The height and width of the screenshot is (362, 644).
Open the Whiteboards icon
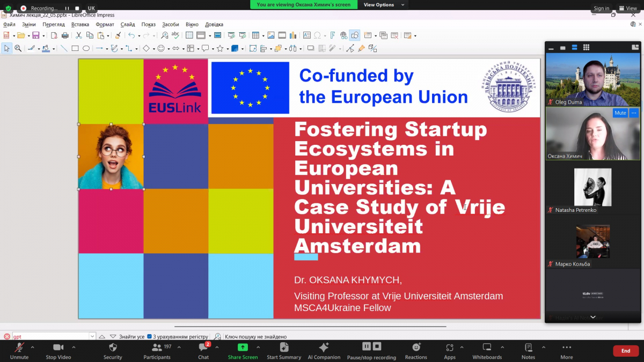[487, 350]
